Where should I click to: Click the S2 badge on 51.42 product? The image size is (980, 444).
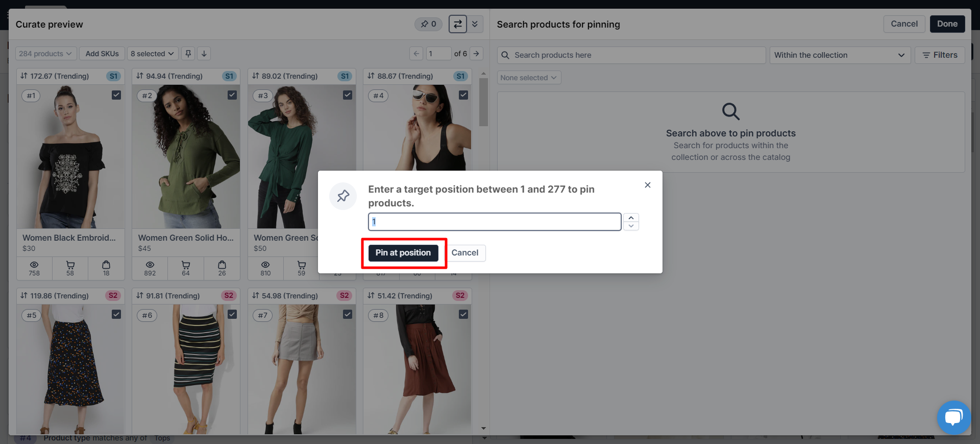click(x=460, y=295)
